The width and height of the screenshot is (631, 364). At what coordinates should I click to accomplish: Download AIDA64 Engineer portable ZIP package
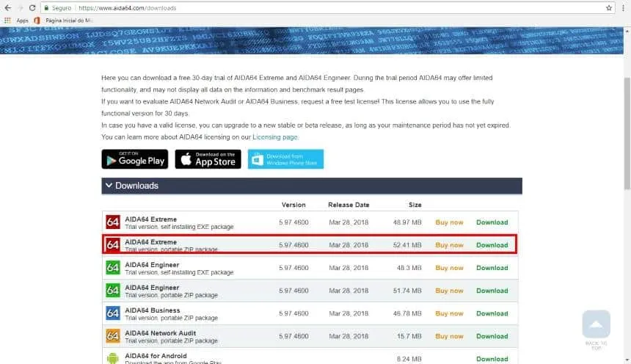tap(492, 291)
